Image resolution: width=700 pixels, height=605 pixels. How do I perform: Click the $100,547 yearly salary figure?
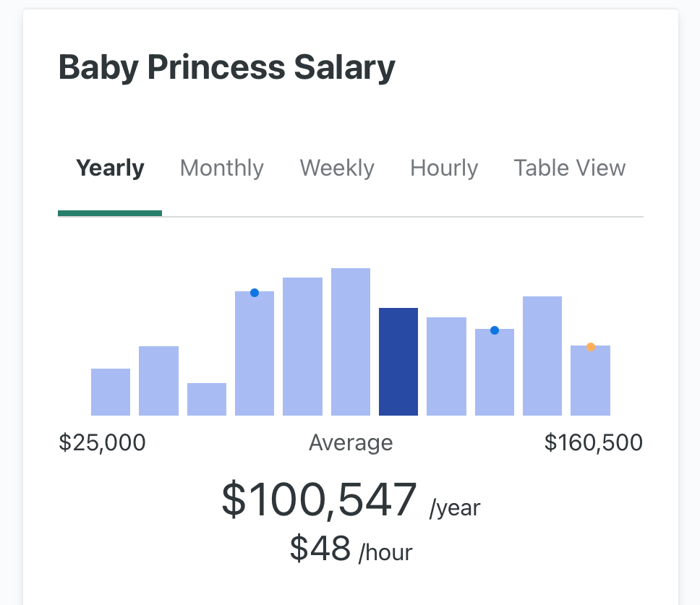click(x=319, y=499)
